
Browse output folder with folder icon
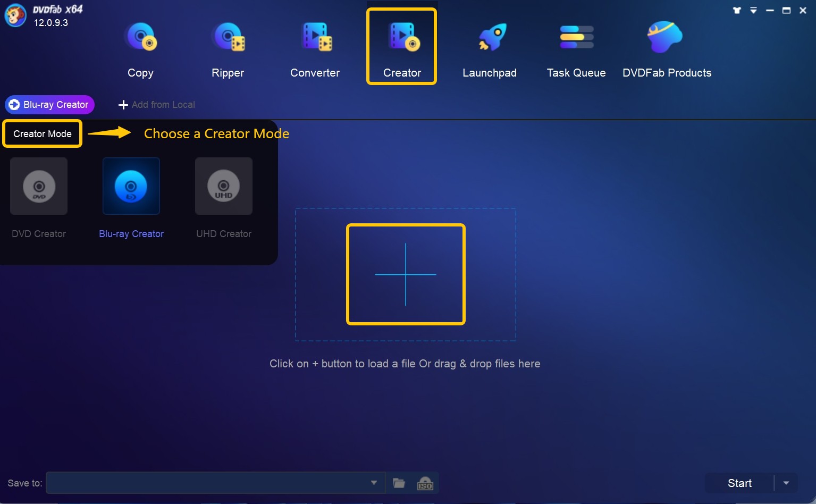pyautogui.click(x=399, y=483)
